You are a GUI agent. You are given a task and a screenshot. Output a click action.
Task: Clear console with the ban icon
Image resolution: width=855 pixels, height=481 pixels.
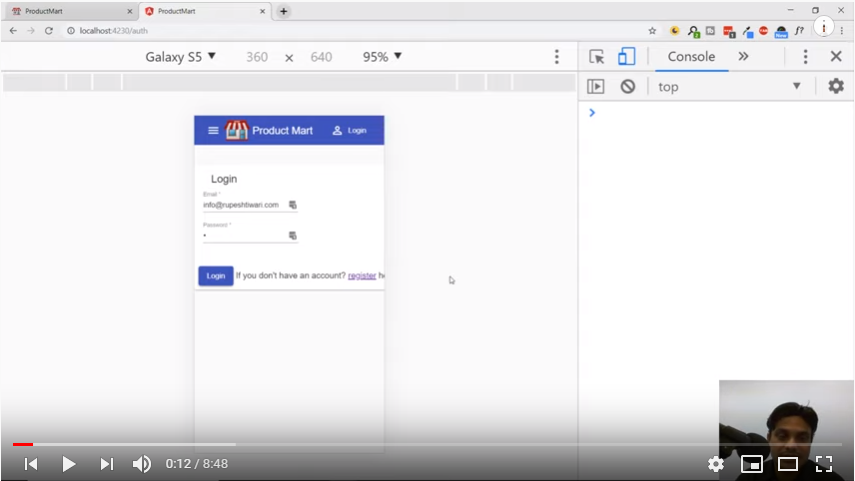627,87
